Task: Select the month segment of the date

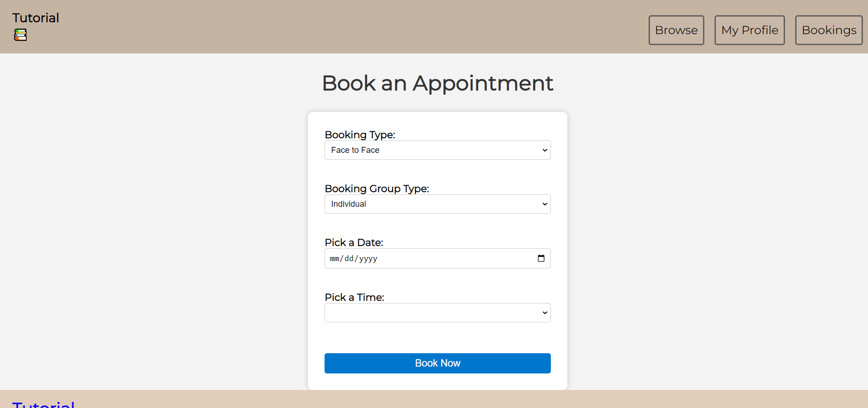Action: click(334, 259)
